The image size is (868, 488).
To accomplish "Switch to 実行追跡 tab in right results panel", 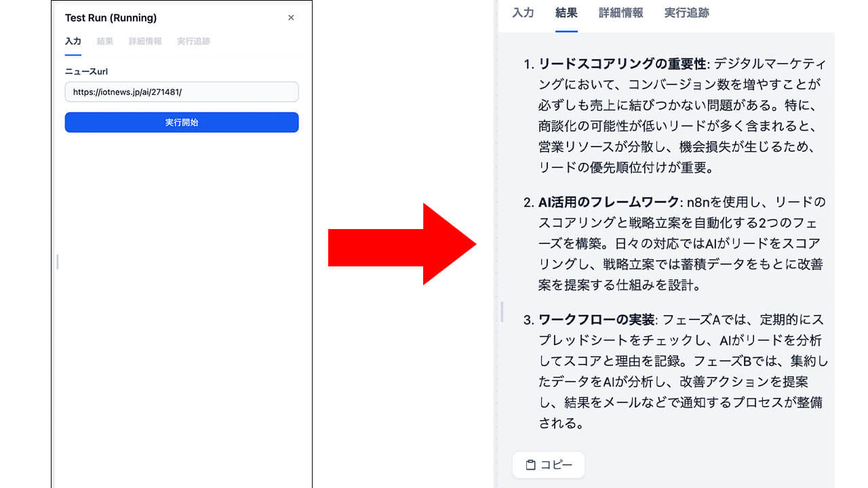I will [687, 12].
